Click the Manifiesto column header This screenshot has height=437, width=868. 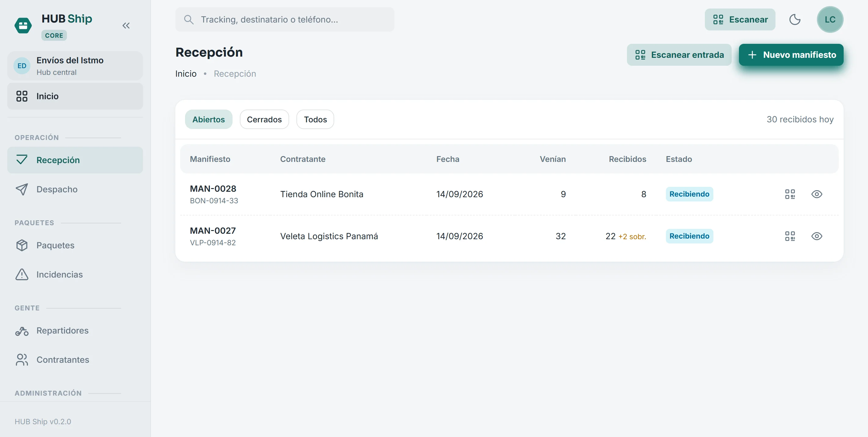(210, 159)
